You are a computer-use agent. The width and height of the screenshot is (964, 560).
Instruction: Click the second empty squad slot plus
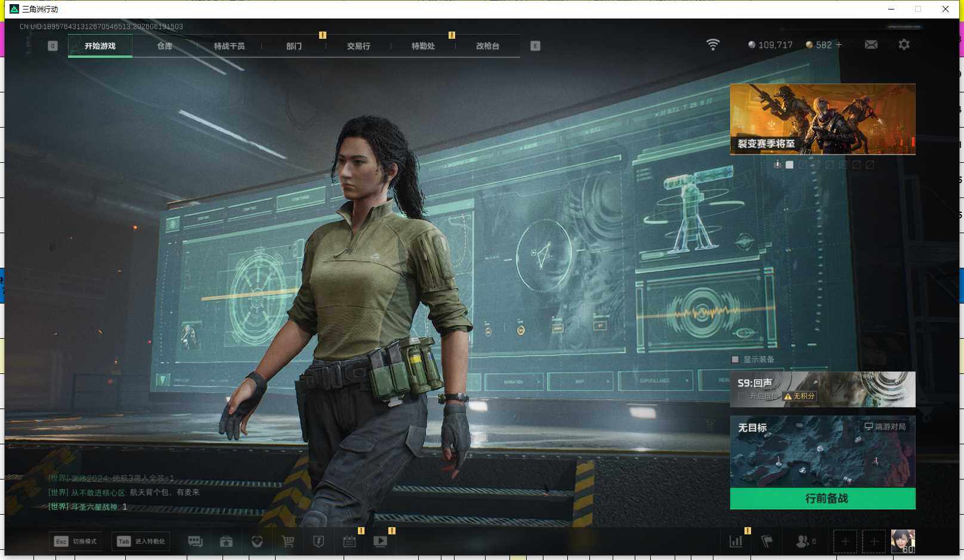point(874,542)
